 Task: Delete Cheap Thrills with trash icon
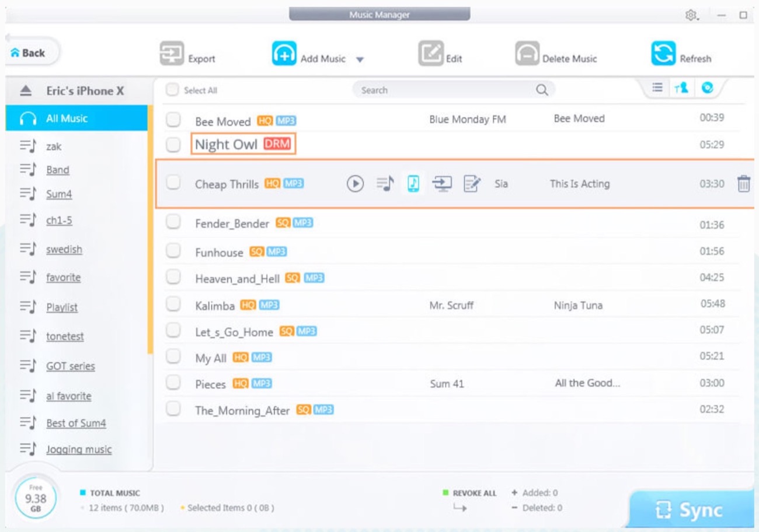click(743, 184)
